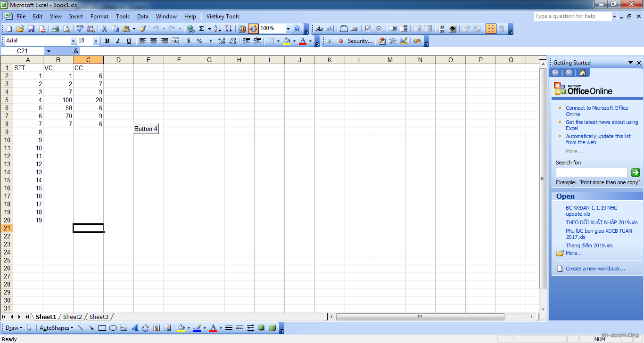The image size is (644, 343).
Task: Launch the Chart Wizard icon
Action: click(242, 29)
